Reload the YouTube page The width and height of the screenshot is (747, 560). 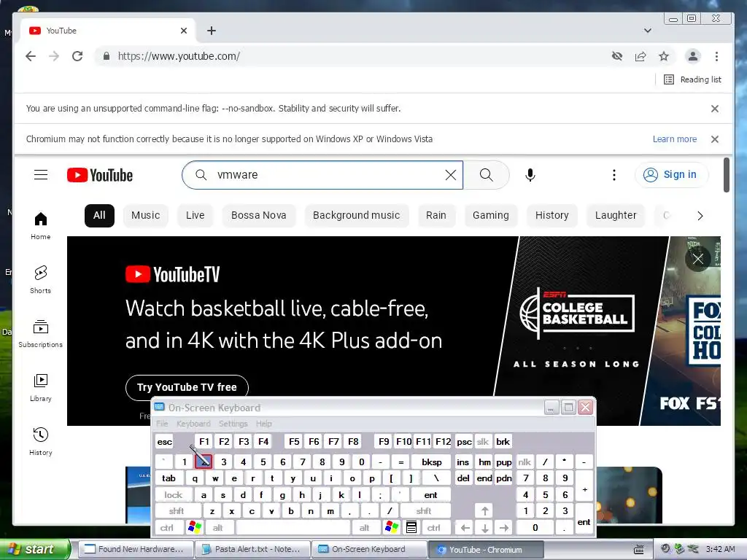pos(77,56)
